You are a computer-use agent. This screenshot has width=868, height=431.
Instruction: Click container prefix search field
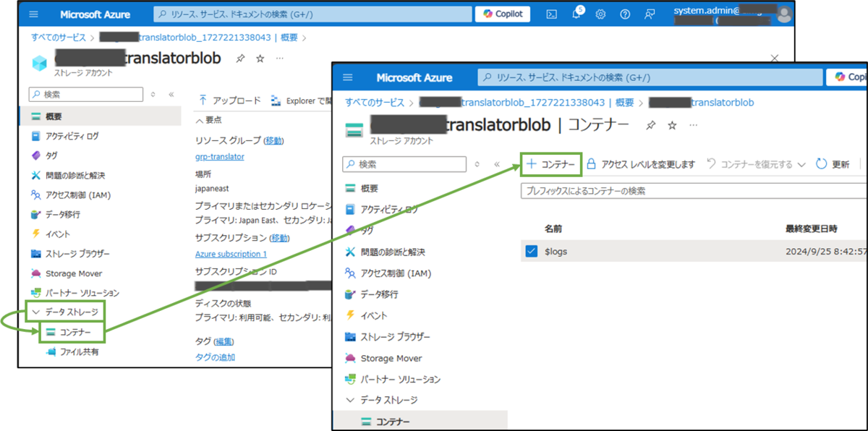694,191
